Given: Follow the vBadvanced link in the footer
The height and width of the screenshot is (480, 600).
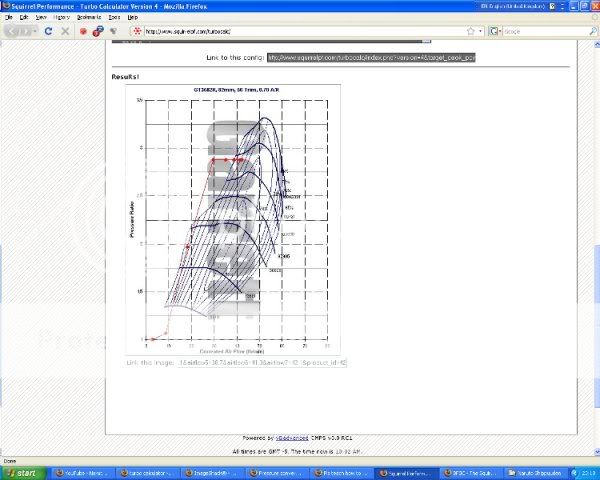Looking at the screenshot, I should (x=293, y=437).
